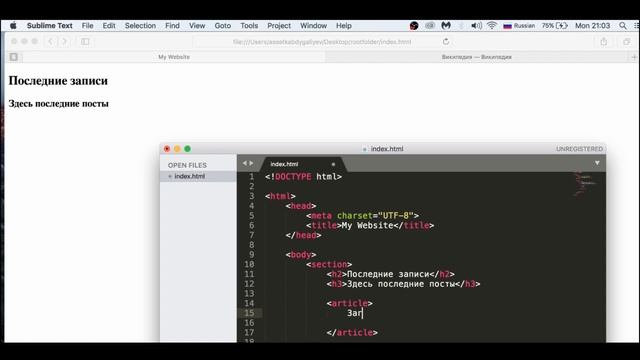Screen dimensions: 640x360
Task: Click the Wi-Fi status icon
Action: click(492, 25)
